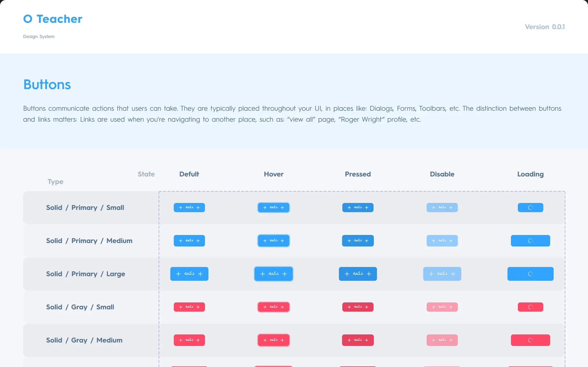
Task: Click the red Loading spinner button in Solid / Gray / Small row
Action: [x=530, y=307]
